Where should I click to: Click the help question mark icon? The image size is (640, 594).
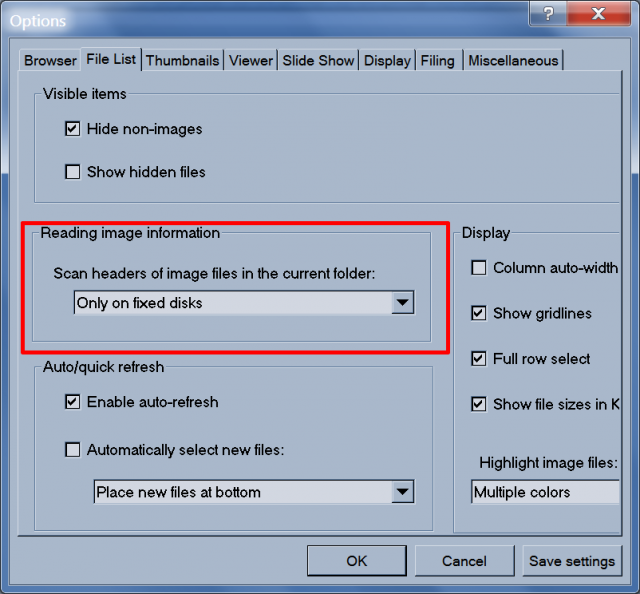(548, 14)
